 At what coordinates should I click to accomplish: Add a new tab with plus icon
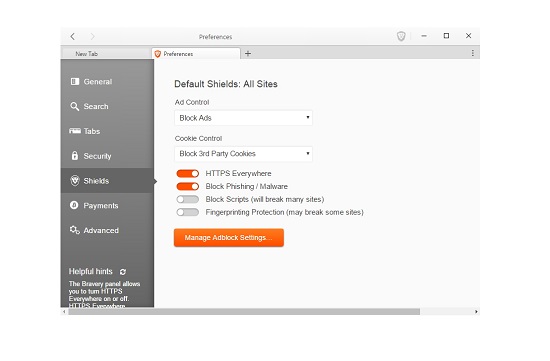248,54
